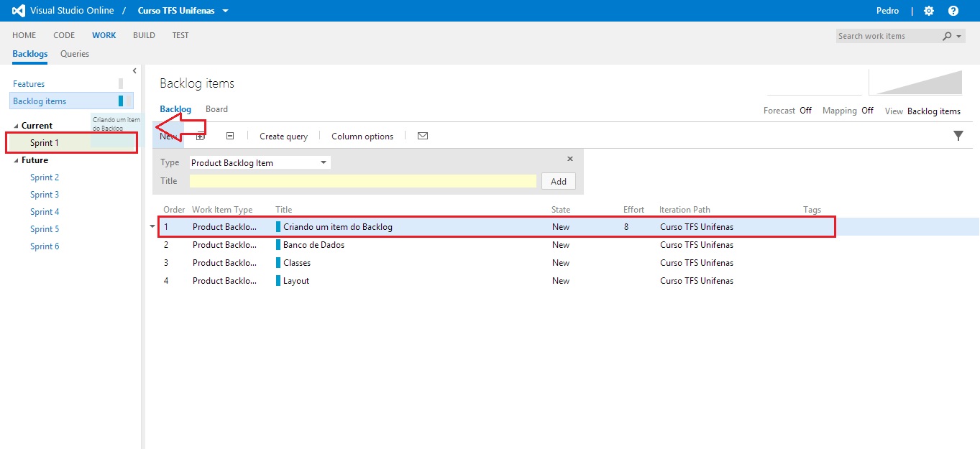Screen dimensions: 980x449
Task: Open Column options
Action: point(362,136)
